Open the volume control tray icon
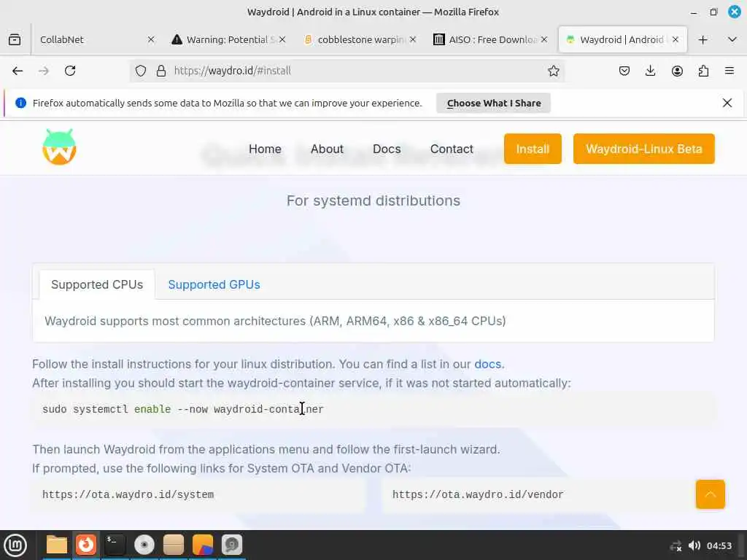Screen dimensions: 747x560 click(694, 545)
